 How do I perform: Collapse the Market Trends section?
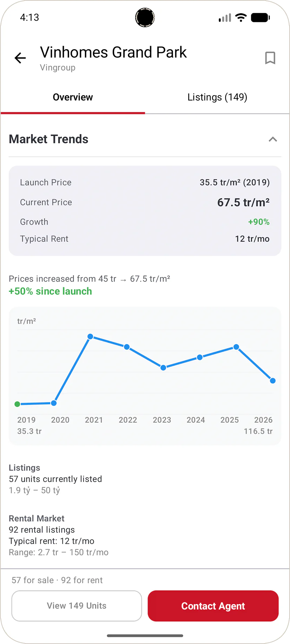click(273, 139)
